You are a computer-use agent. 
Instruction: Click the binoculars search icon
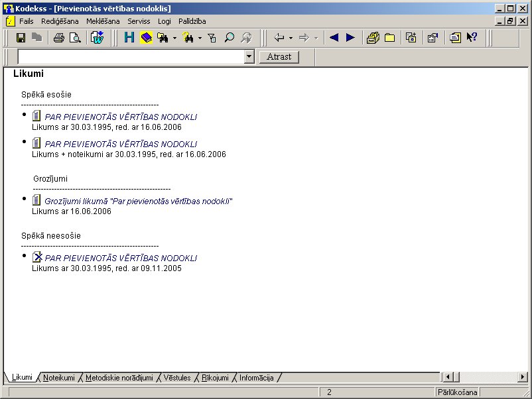[163, 38]
